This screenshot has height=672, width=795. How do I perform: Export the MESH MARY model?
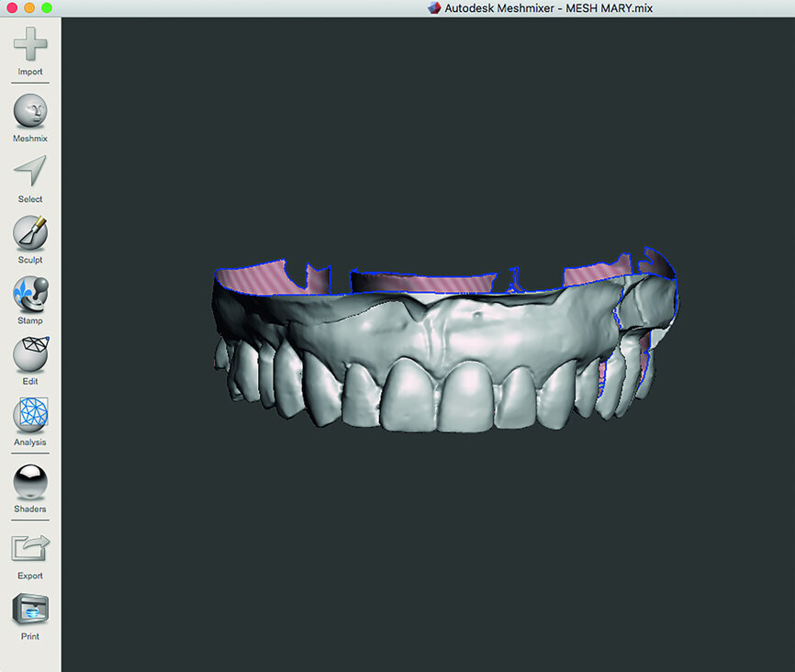29,549
